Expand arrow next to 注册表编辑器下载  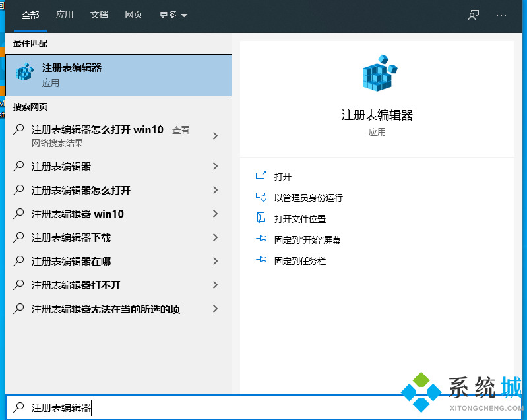click(x=215, y=237)
